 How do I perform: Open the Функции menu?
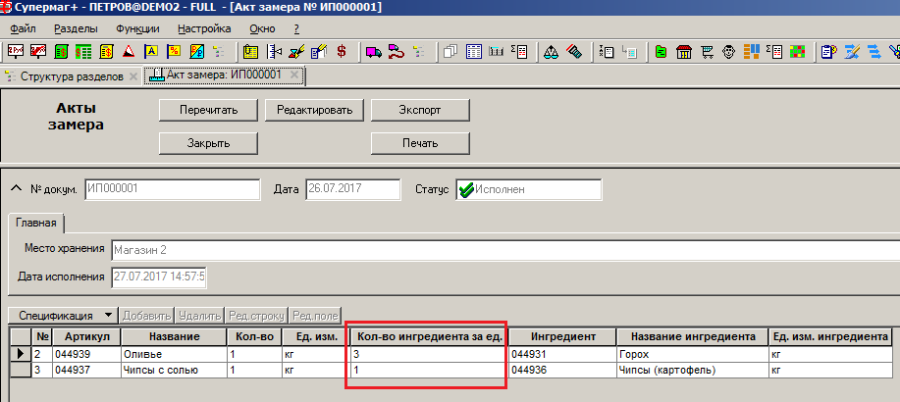pyautogui.click(x=138, y=29)
